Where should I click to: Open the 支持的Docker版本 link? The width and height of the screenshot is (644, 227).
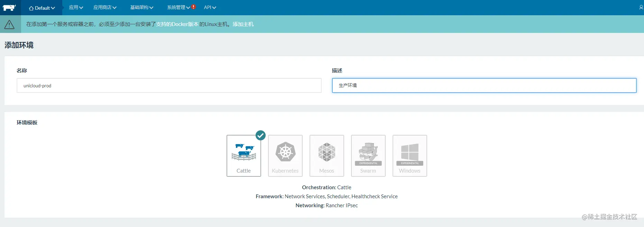pyautogui.click(x=177, y=24)
